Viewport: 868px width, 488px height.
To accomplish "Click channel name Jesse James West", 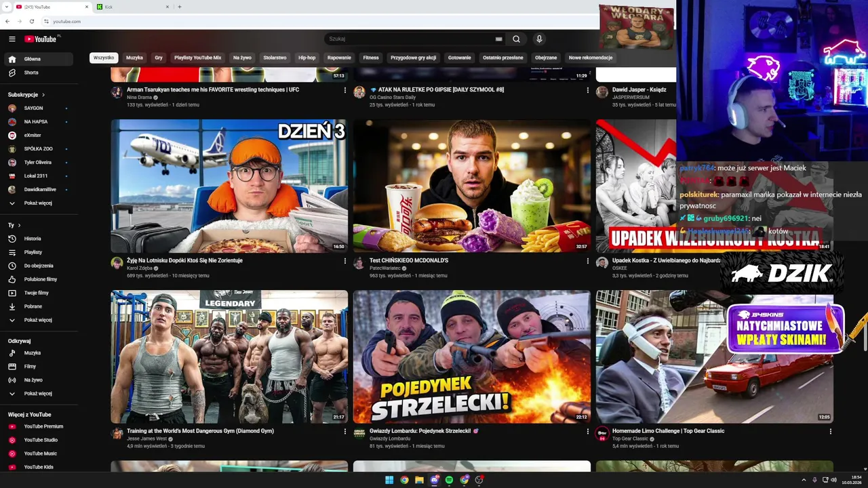I will coord(146,439).
